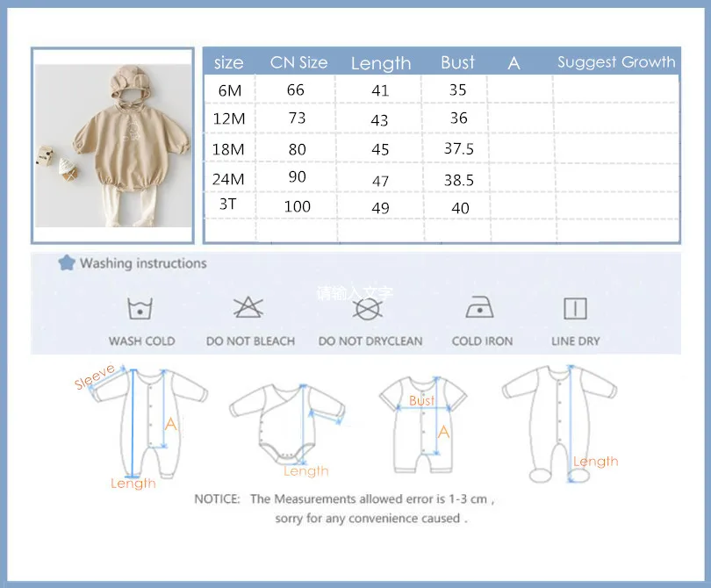Click the 'size' column header
711x588 pixels.
pyautogui.click(x=228, y=62)
